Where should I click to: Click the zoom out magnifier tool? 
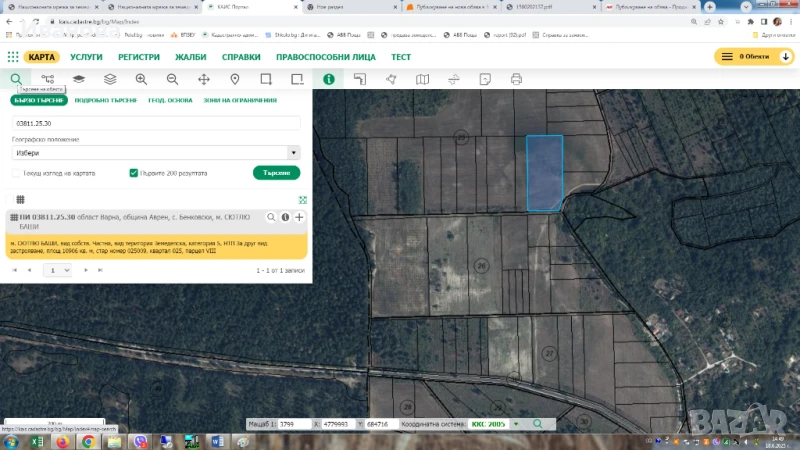pyautogui.click(x=172, y=79)
